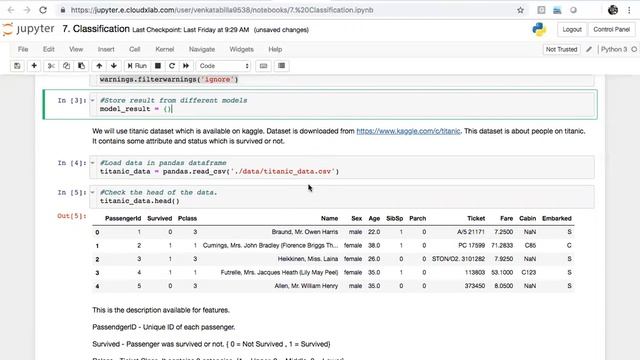Toggle the Not Trusted notebook indicator
The image size is (640, 360).
tap(561, 49)
